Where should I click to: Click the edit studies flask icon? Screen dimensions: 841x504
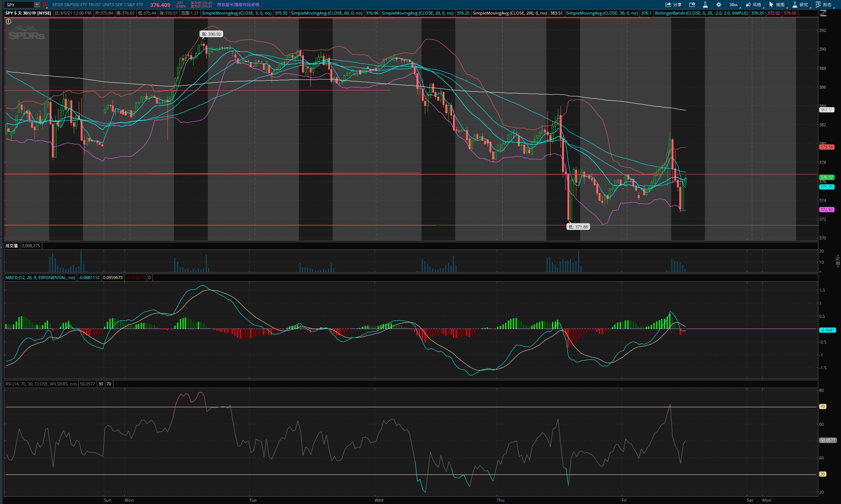tap(705, 5)
